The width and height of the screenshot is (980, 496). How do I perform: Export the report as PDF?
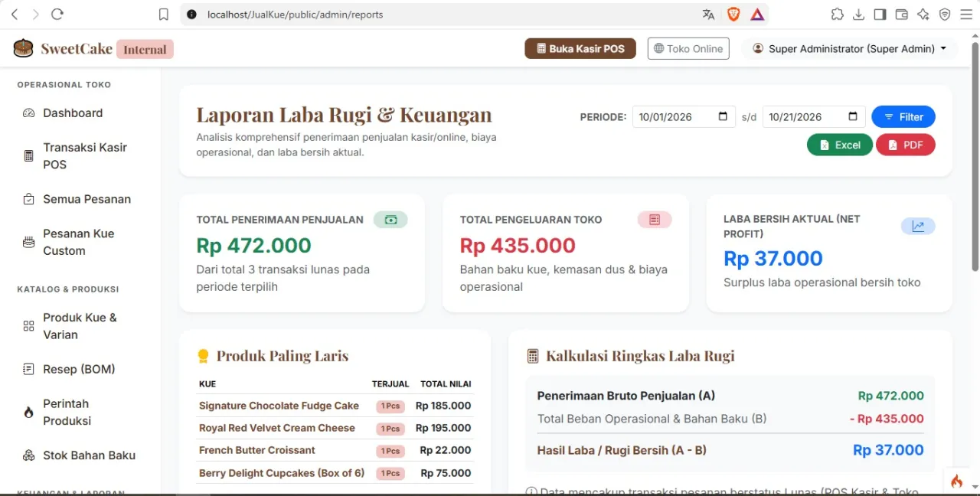click(906, 145)
